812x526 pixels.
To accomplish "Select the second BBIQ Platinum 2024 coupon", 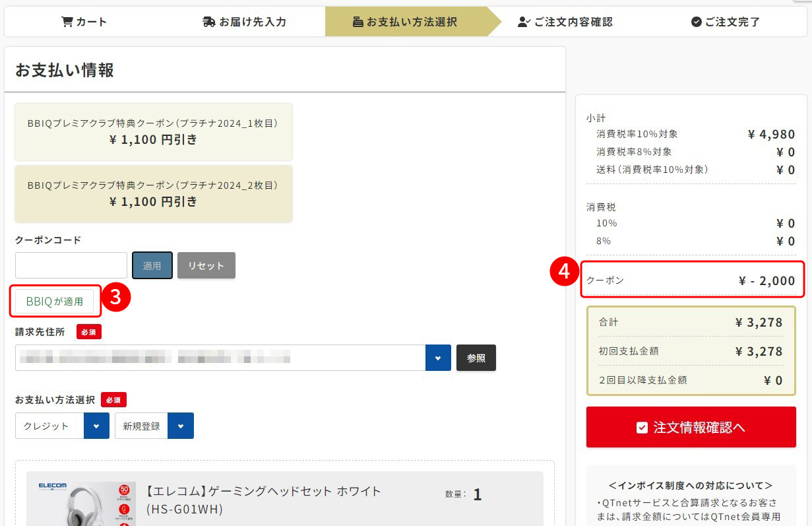I will click(x=153, y=193).
